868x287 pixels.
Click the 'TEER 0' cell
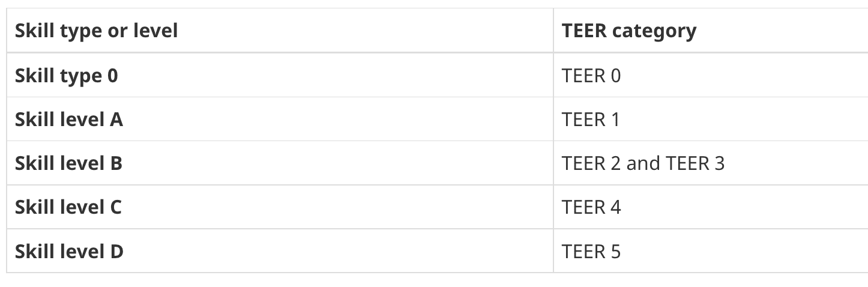pyautogui.click(x=591, y=76)
